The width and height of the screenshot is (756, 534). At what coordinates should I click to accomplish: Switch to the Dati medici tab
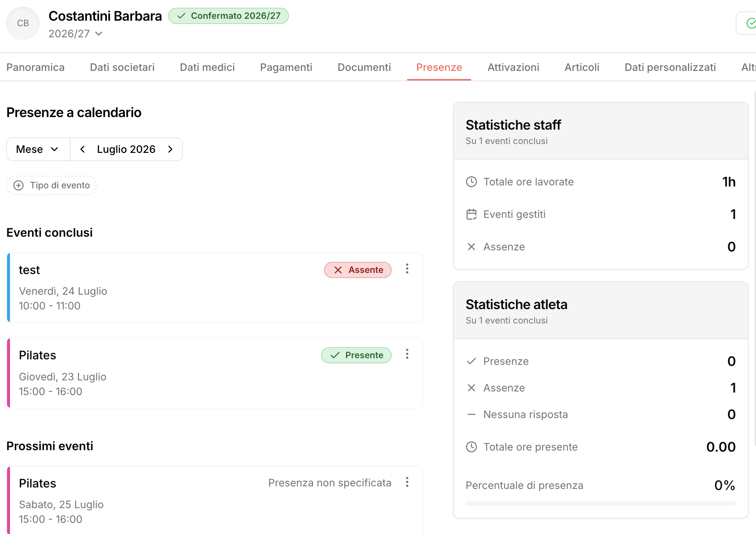207,67
